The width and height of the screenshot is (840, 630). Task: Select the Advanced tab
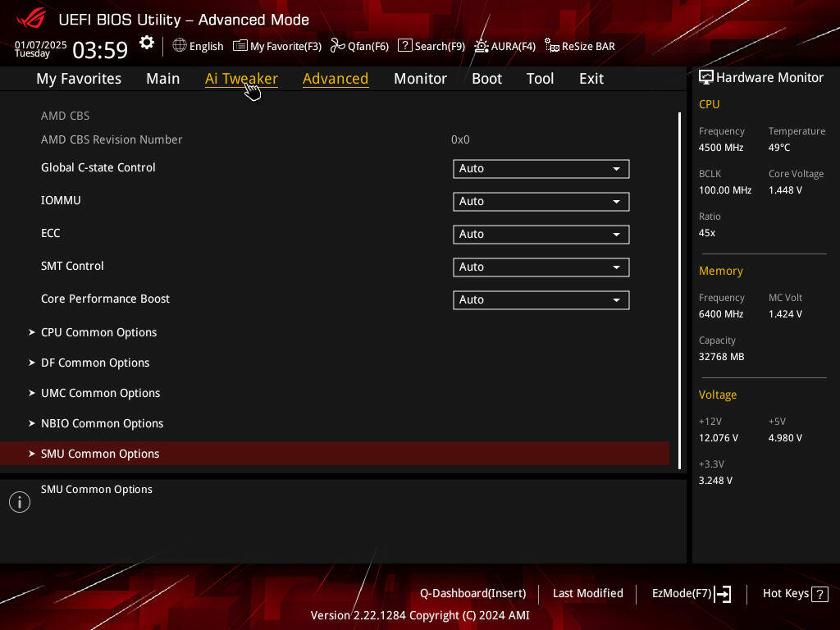pos(336,79)
